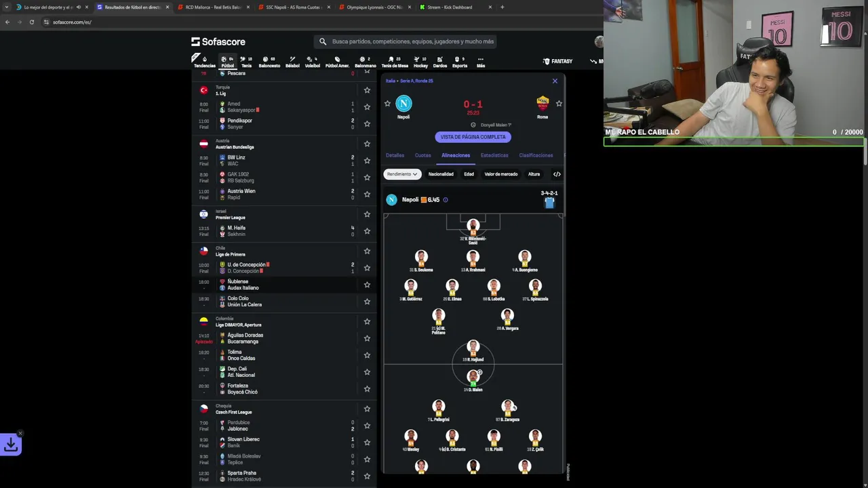This screenshot has height=488, width=868.
Task: Open the Roma club crest in match header
Action: 542,104
